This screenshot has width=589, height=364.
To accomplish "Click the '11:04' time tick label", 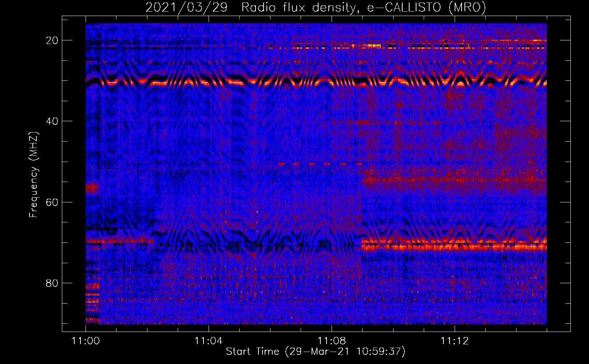I will pyautogui.click(x=209, y=341).
